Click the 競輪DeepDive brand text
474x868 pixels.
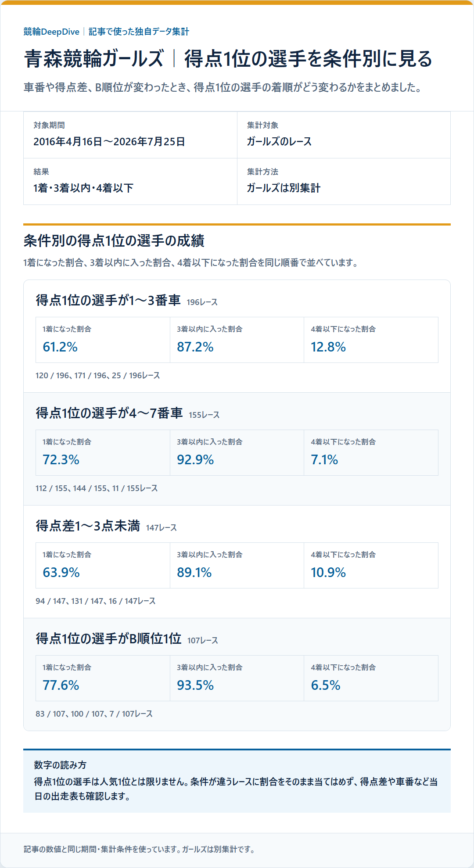51,32
